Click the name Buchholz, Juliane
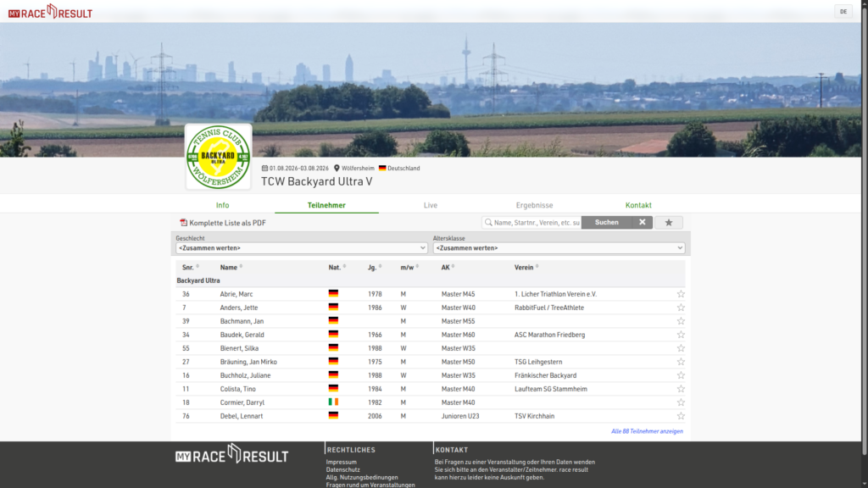 245,375
